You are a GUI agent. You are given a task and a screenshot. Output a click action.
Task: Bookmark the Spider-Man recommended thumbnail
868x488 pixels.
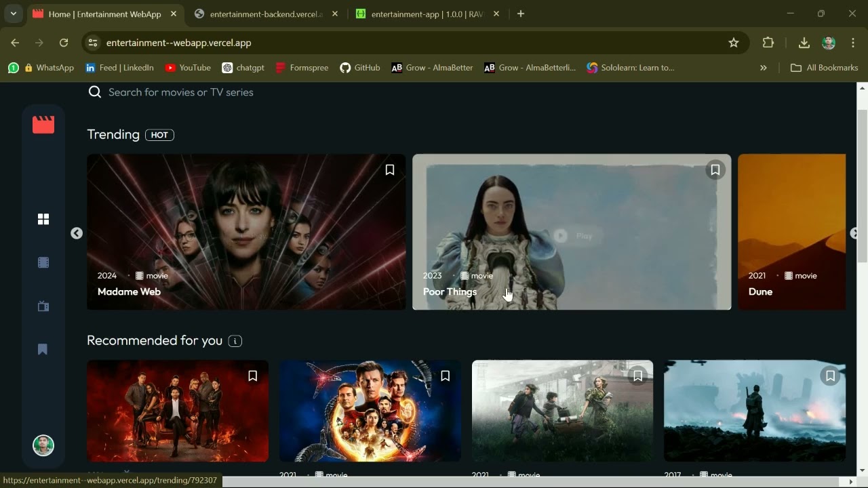click(446, 375)
